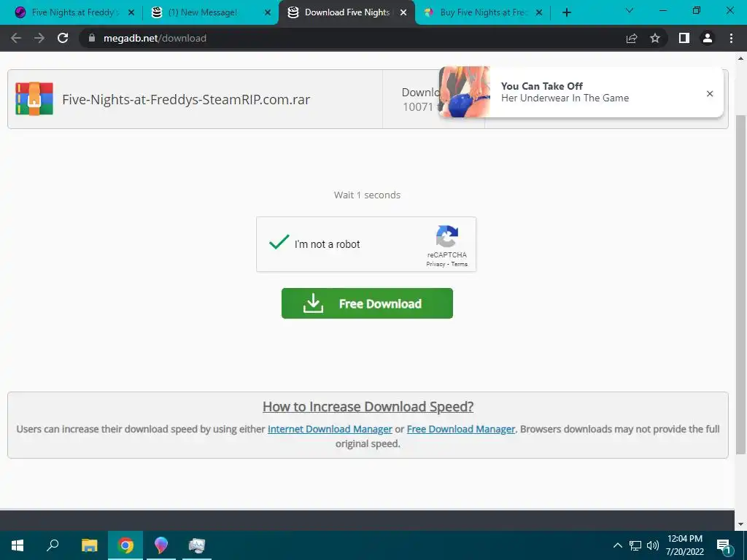Image resolution: width=747 pixels, height=560 pixels.
Task: Open Windows taskbar search
Action: [53, 545]
